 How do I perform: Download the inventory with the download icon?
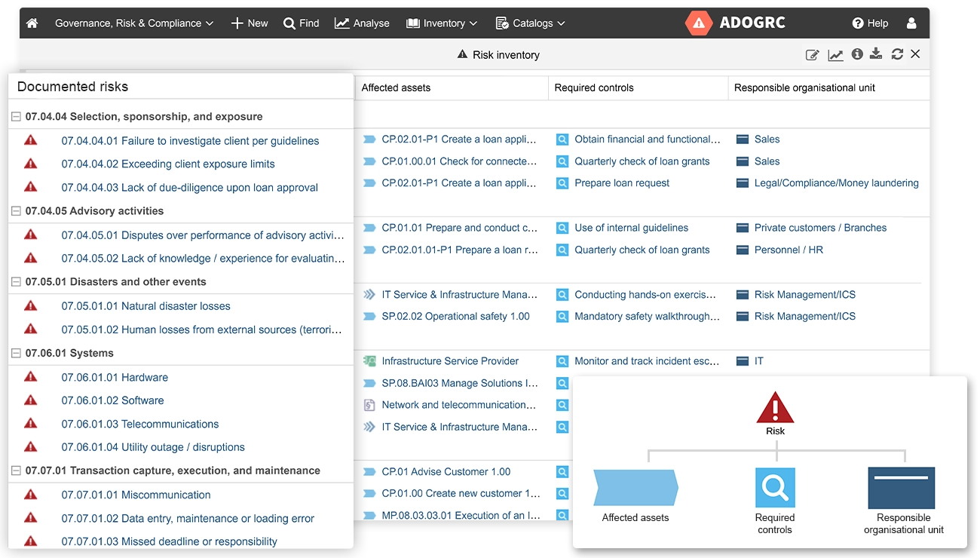coord(876,54)
